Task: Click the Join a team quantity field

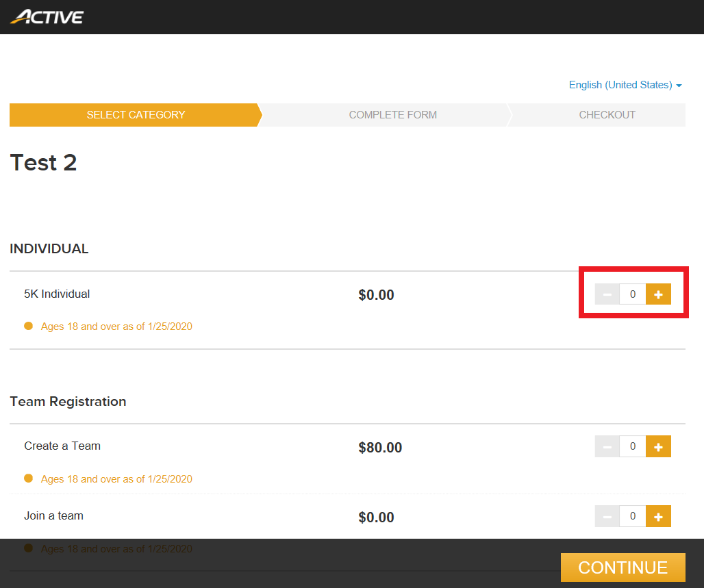Action: tap(633, 516)
